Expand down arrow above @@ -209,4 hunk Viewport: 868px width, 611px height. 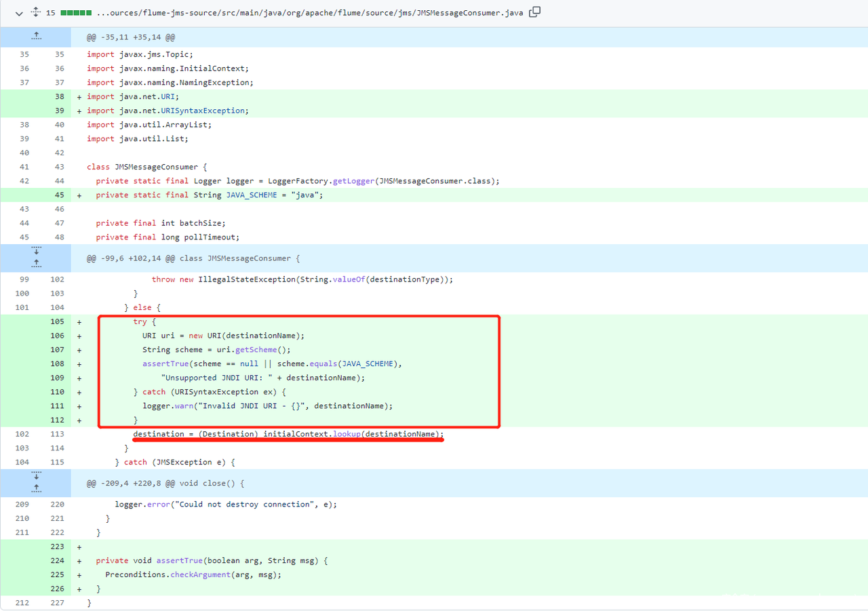[36, 477]
